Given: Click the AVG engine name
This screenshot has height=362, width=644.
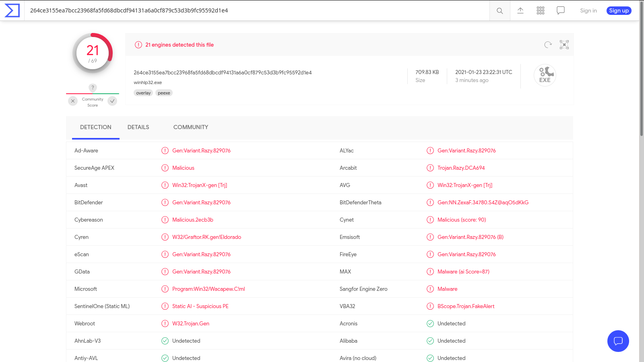Looking at the screenshot, I should (x=345, y=185).
